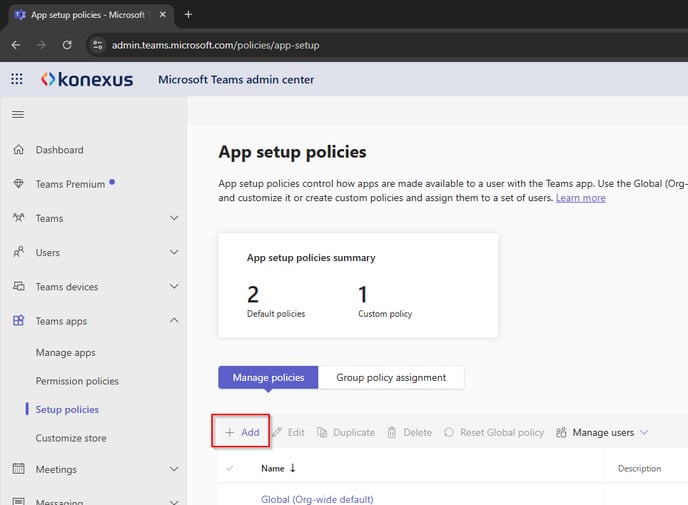This screenshot has width=688, height=505.
Task: Click the Users icon in sidebar
Action: 18,252
